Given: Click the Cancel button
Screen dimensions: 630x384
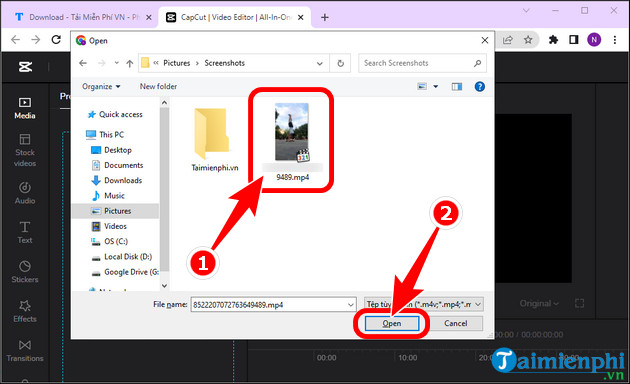Looking at the screenshot, I should 456,323.
